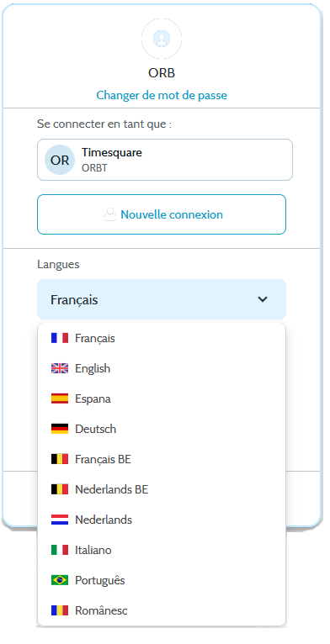
Task: Select Nederlands BE from the list
Action: (x=162, y=489)
